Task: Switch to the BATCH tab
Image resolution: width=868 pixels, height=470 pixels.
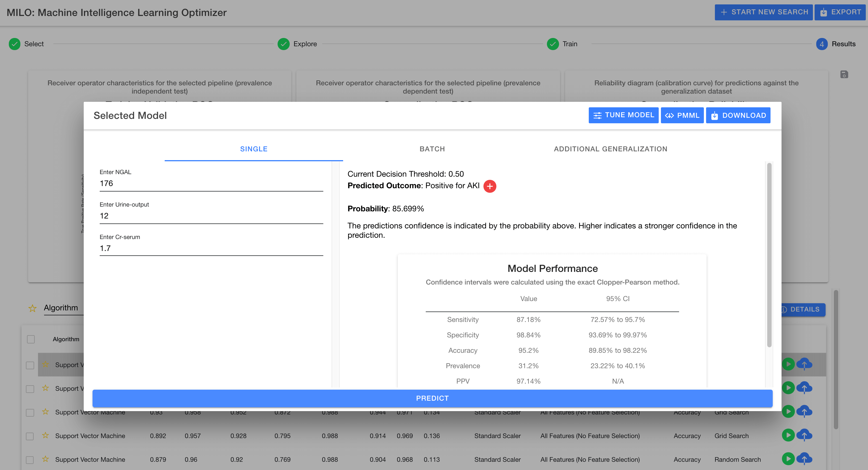Action: click(x=433, y=149)
